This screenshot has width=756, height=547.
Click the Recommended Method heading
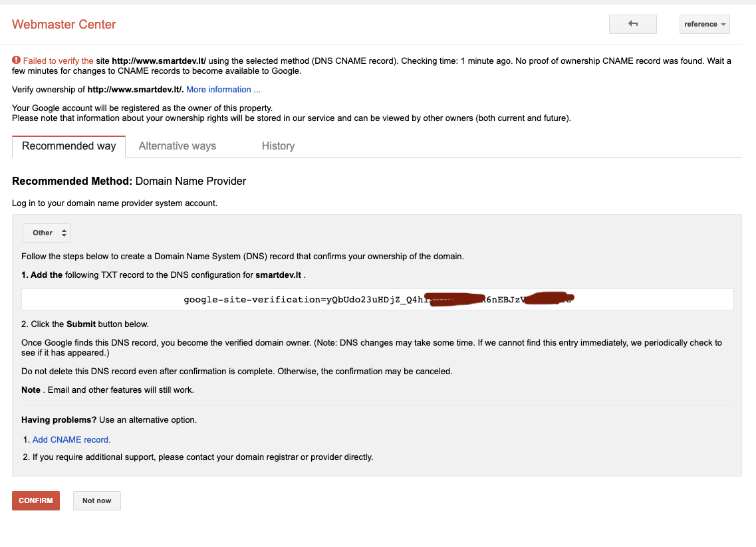72,181
